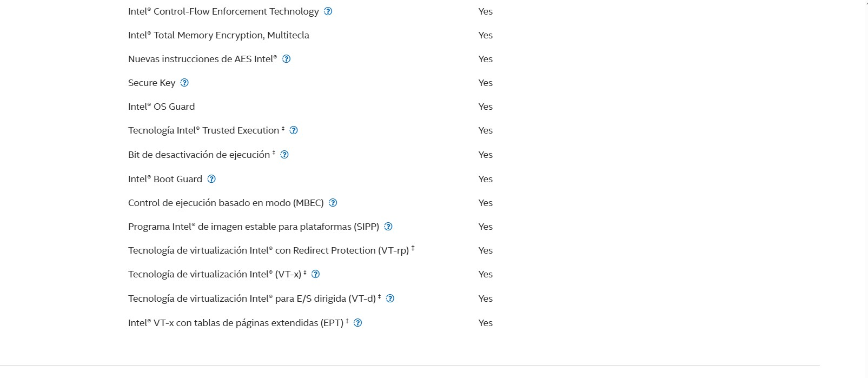Click Yes value next to EPT row
868x378 pixels.
(x=486, y=323)
